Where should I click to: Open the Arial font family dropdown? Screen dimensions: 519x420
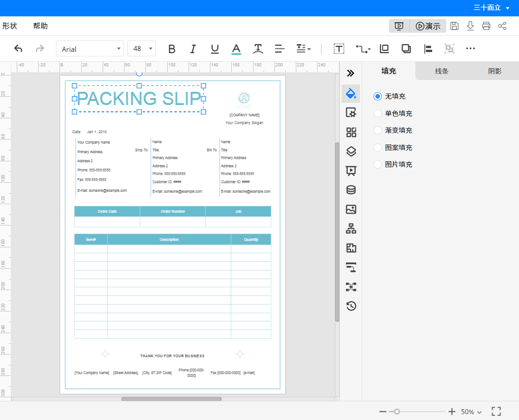coord(90,49)
